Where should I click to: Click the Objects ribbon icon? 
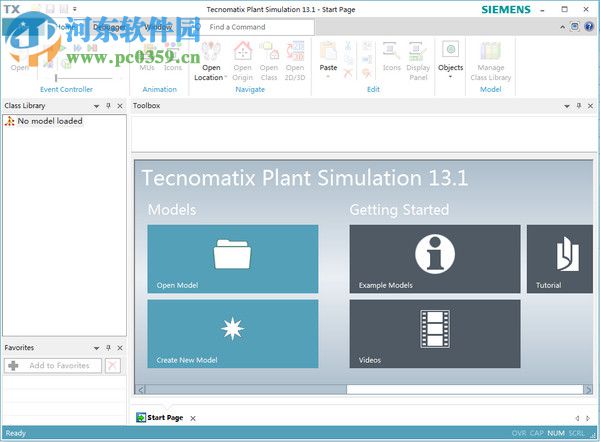pos(450,50)
